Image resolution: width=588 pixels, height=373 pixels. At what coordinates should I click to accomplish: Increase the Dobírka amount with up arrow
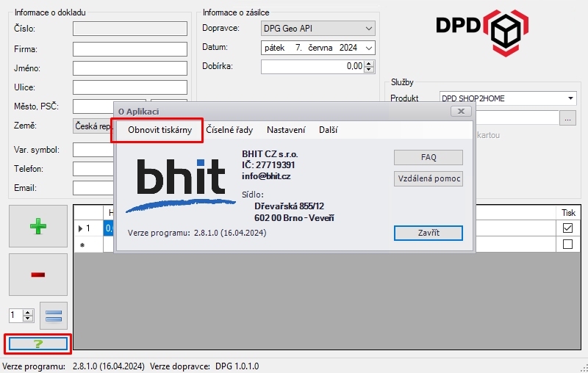(x=370, y=63)
